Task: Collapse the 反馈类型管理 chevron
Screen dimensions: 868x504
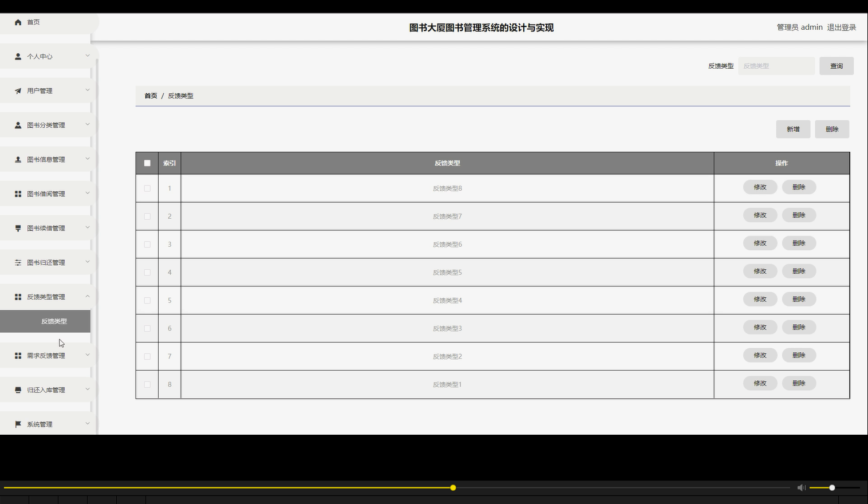Action: pos(88,296)
